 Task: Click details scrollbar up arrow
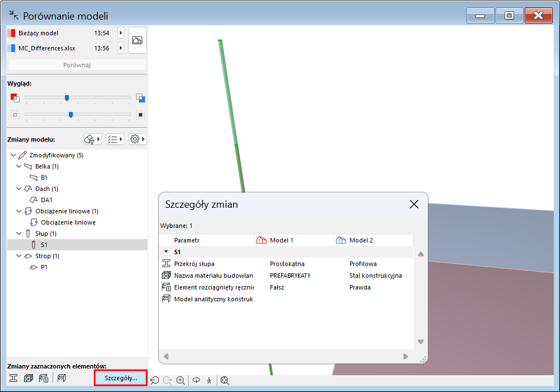click(x=421, y=254)
